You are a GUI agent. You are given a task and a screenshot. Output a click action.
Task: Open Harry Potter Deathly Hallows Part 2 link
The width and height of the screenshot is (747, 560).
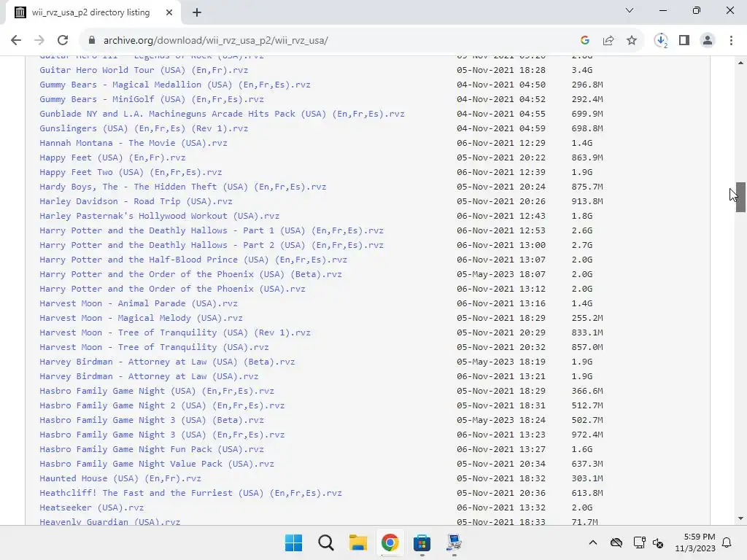click(x=212, y=245)
